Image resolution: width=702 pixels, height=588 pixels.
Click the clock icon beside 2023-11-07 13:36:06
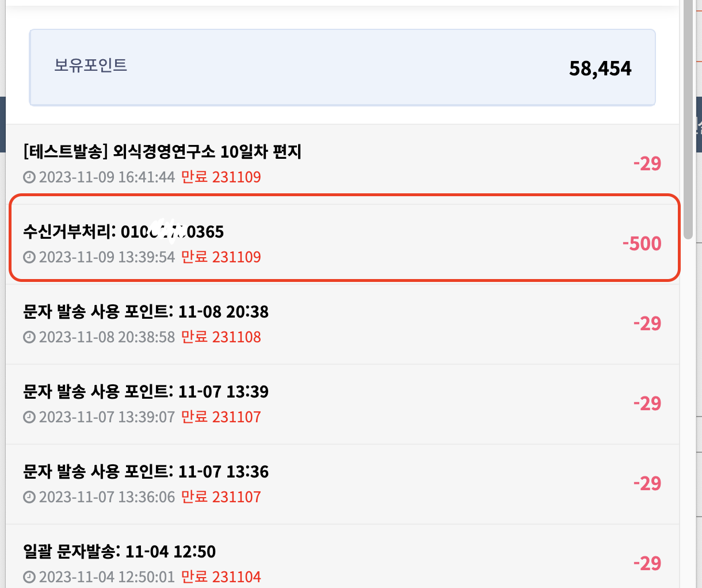[29, 497]
